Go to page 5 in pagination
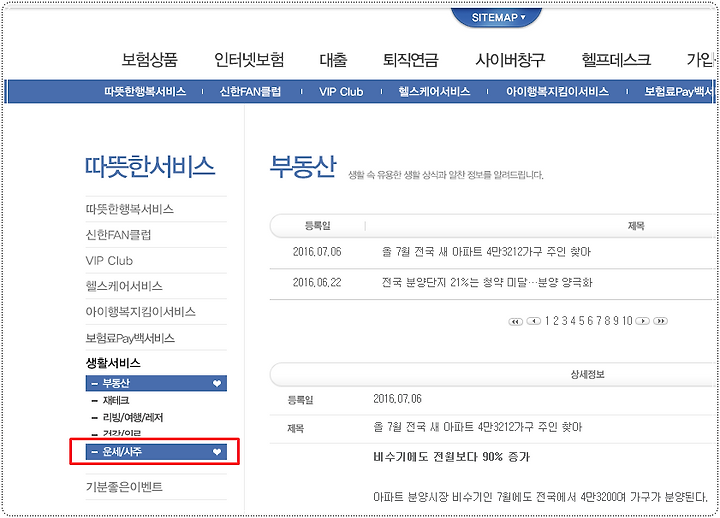Screen dimensions: 720x518 [581, 321]
